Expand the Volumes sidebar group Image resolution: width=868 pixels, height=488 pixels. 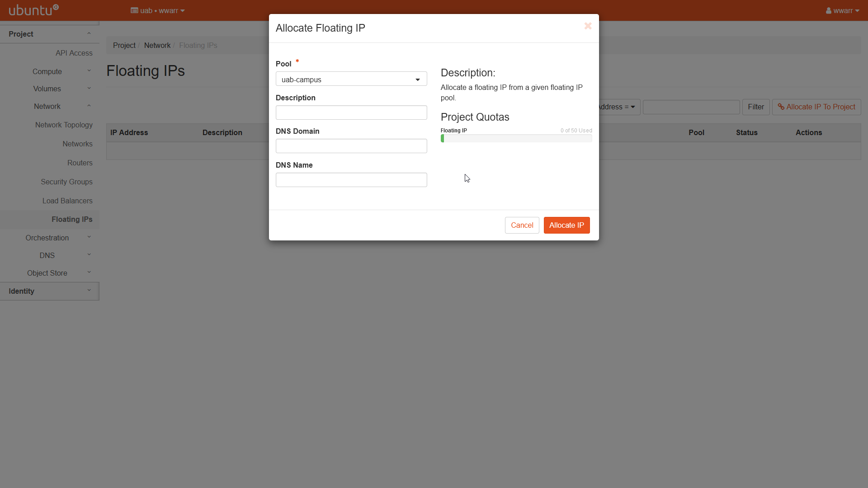tap(50, 89)
